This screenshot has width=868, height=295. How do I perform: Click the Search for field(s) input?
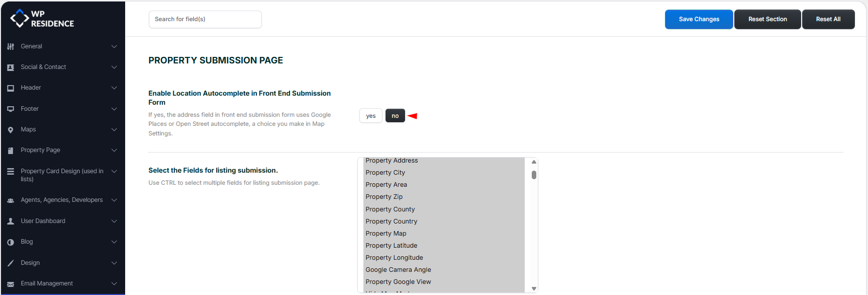(x=205, y=19)
